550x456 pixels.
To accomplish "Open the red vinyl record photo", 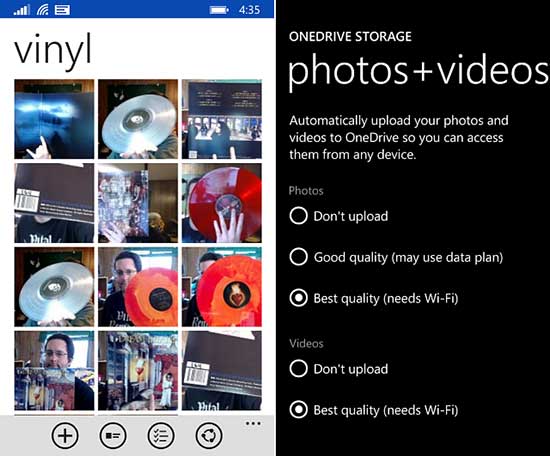I will point(222,203).
